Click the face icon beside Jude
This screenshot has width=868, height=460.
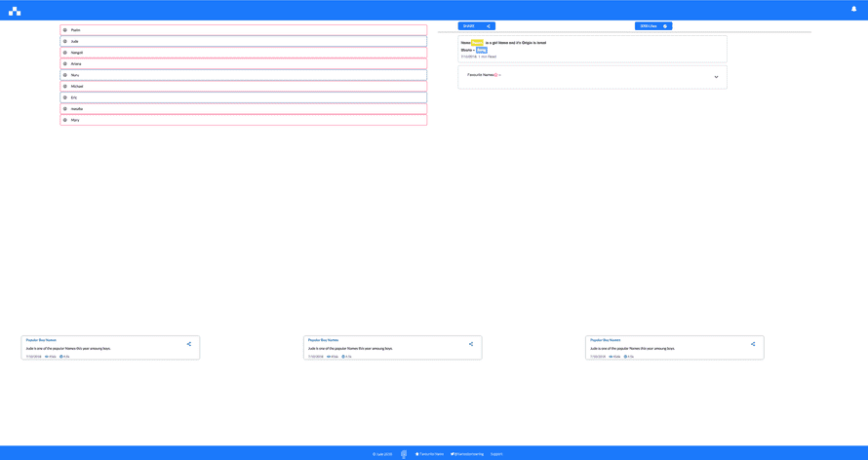64,42
